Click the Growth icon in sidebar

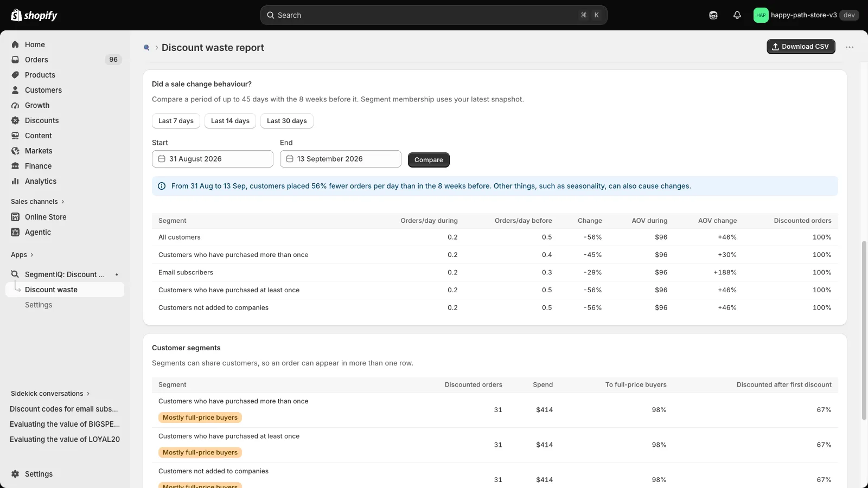click(15, 105)
